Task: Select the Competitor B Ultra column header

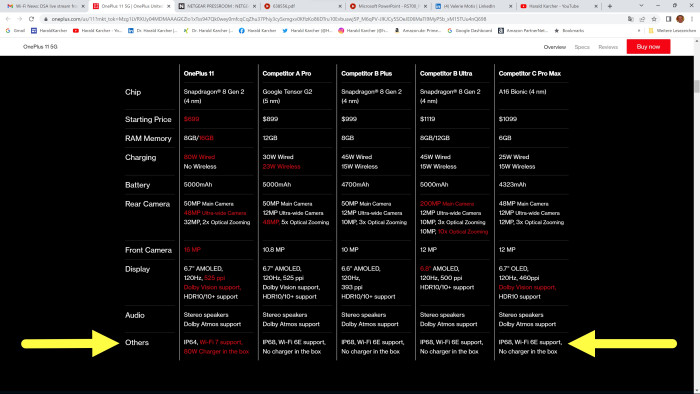Action: (446, 73)
